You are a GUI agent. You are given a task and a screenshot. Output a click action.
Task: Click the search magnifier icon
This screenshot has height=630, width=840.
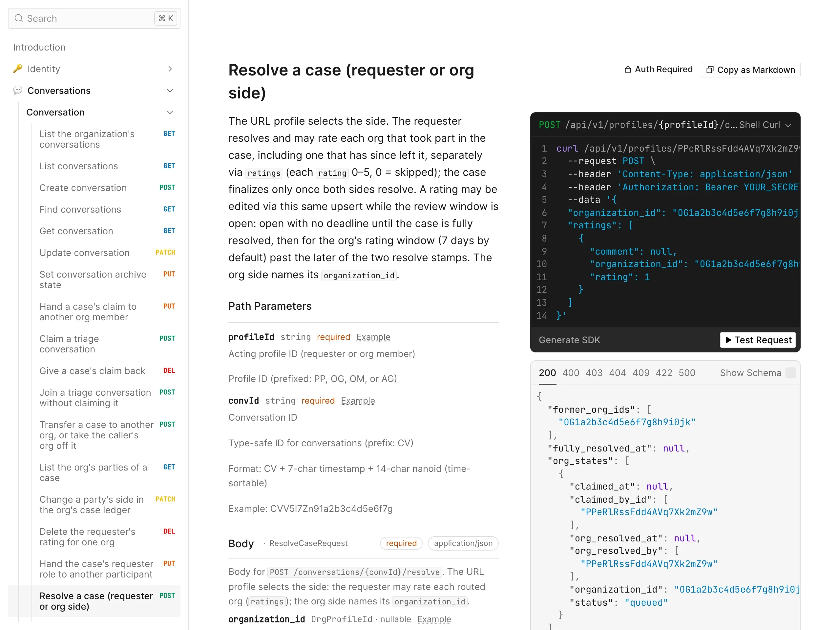point(19,18)
